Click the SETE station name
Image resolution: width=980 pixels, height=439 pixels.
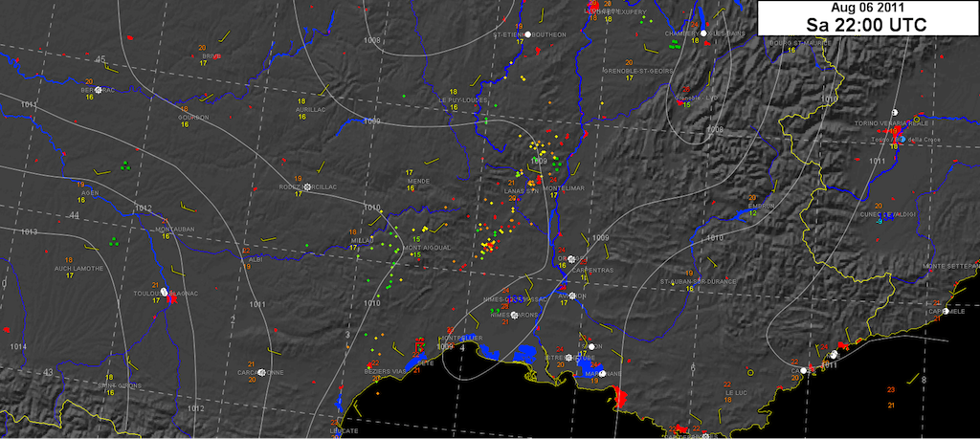[x=425, y=362]
